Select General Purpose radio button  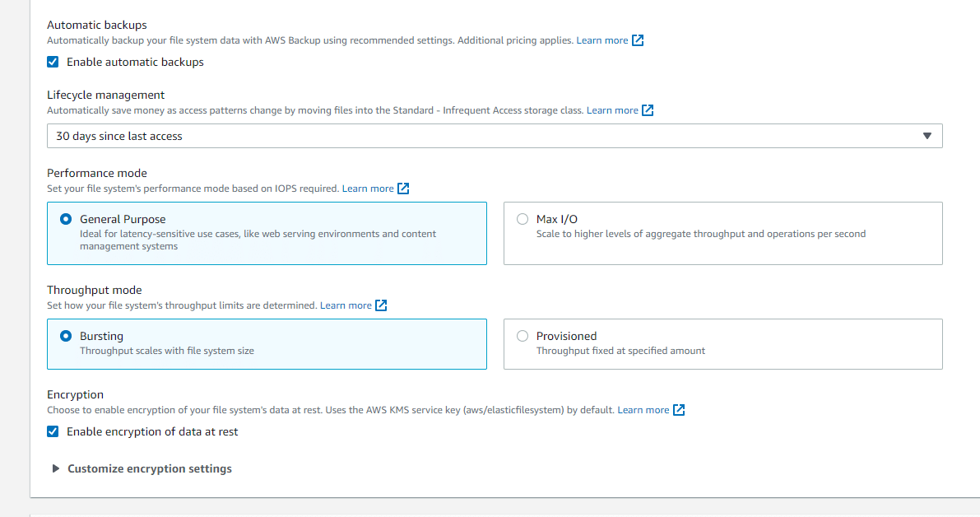66,219
